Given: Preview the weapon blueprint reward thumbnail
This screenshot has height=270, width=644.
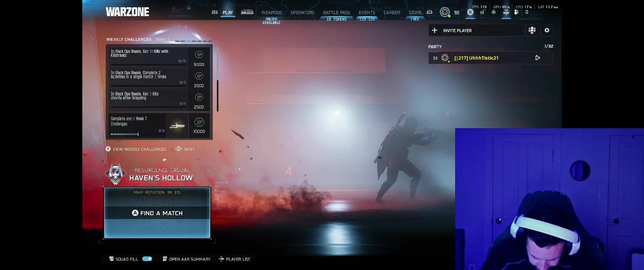Looking at the screenshot, I should point(177,126).
